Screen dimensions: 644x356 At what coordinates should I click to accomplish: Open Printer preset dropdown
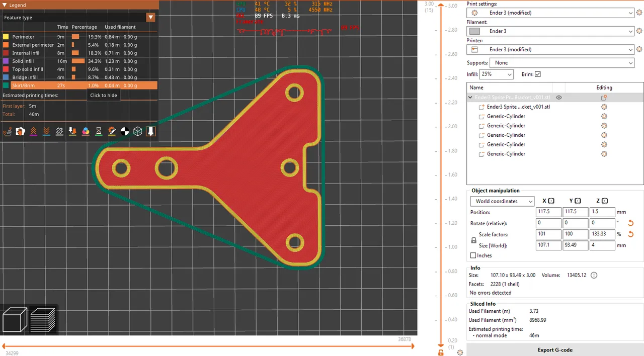550,49
